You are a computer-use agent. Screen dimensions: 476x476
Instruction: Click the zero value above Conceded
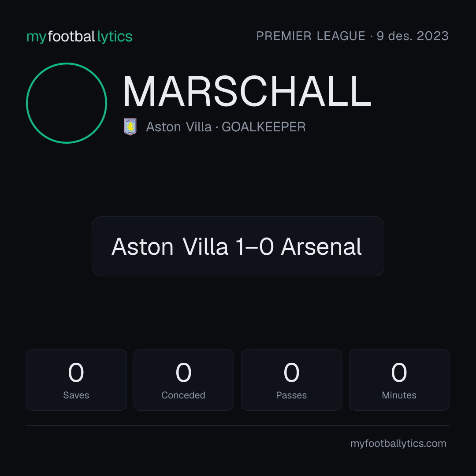pyautogui.click(x=184, y=372)
